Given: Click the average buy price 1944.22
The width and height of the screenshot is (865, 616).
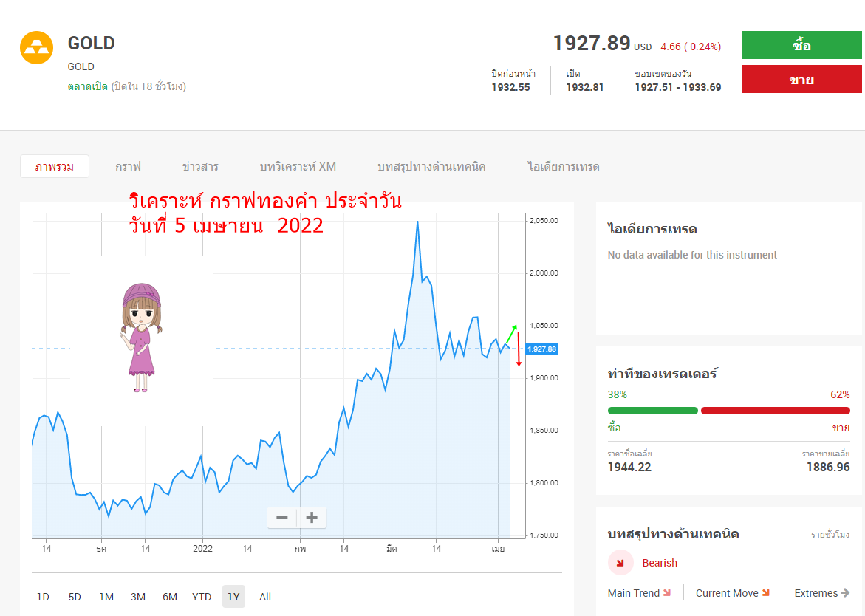Looking at the screenshot, I should coord(629,467).
